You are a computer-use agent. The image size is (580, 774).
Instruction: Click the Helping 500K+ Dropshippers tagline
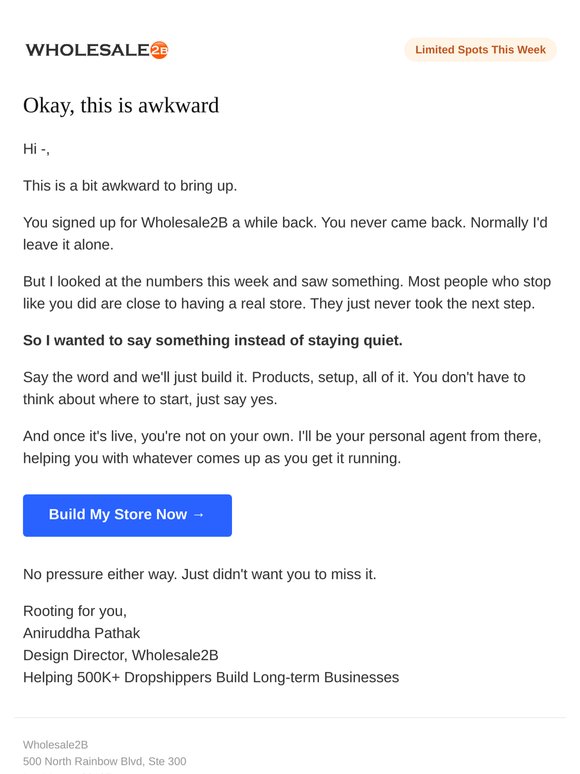211,677
